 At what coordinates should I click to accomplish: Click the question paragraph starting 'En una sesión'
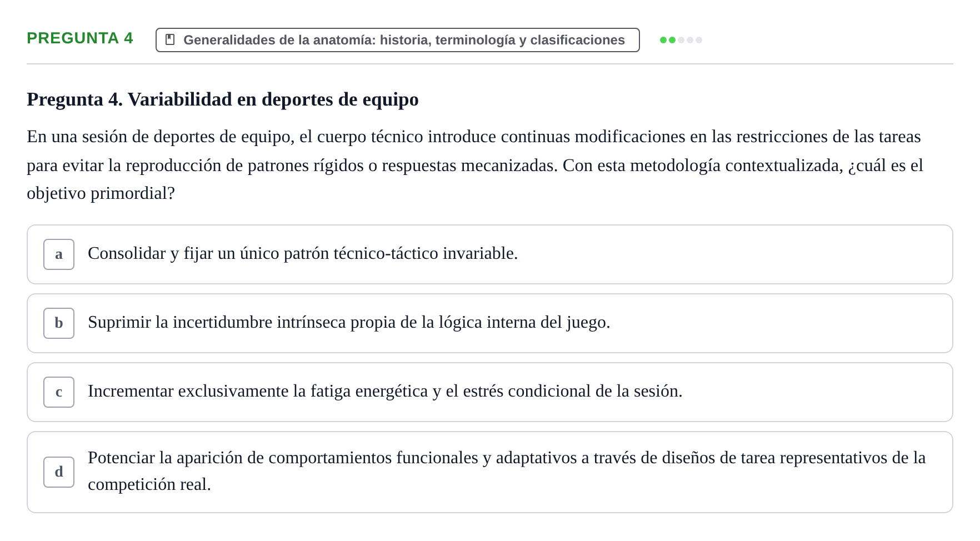click(x=475, y=165)
